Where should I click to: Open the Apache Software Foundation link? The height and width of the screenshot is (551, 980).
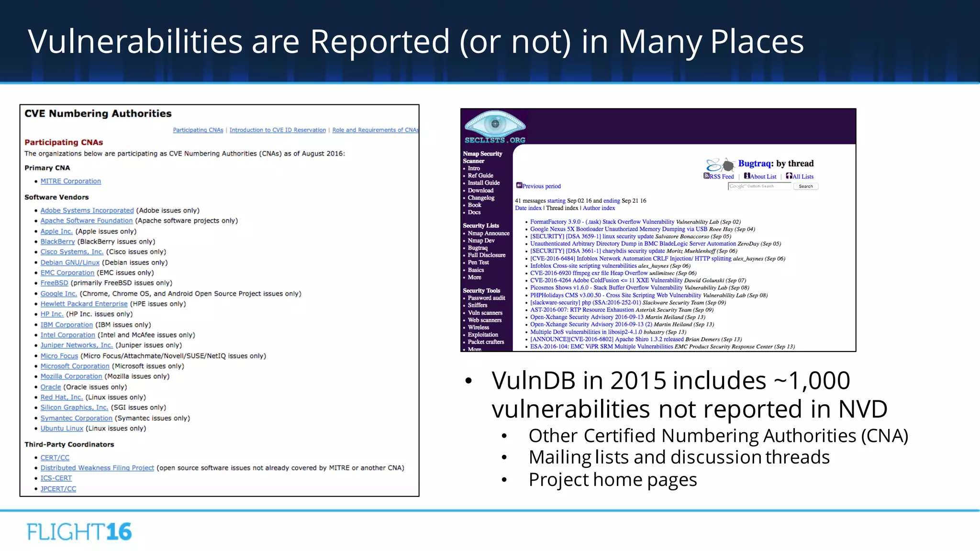(87, 220)
